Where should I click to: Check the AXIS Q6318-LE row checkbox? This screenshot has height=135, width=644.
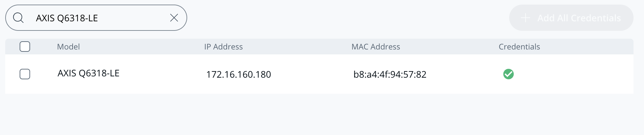pyautogui.click(x=25, y=74)
